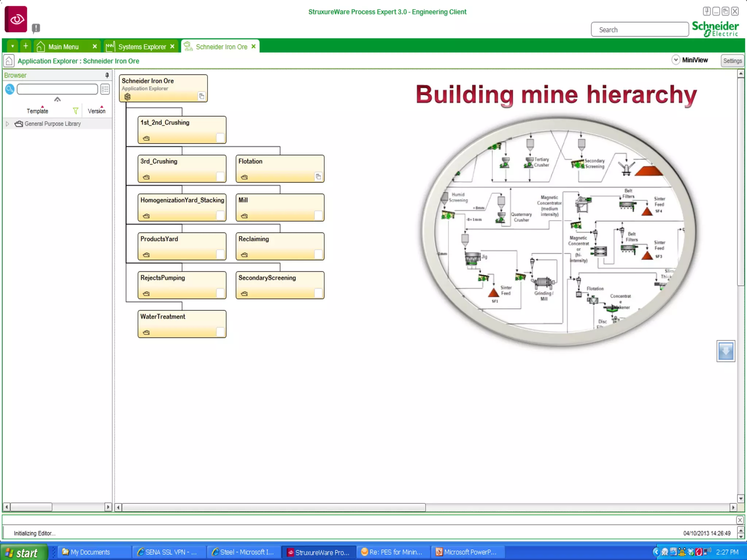Click the list view icon beside Browser search
747x560 pixels.
coord(105,89)
